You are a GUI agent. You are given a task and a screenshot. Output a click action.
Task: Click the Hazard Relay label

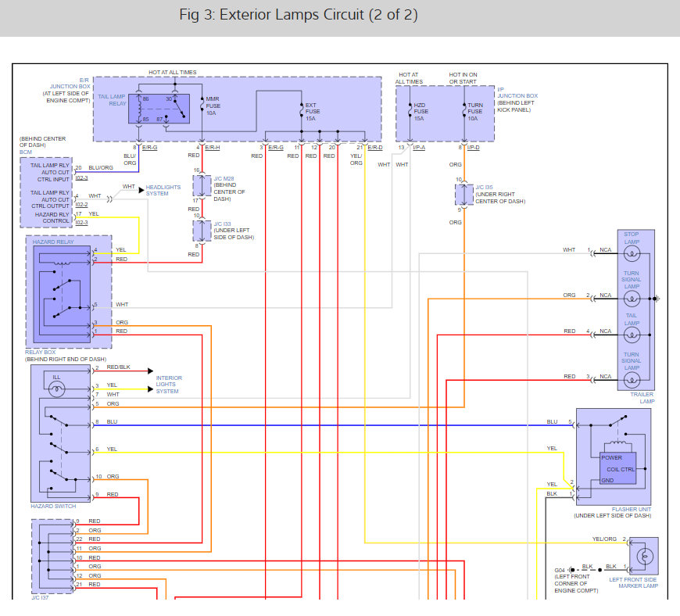53,242
